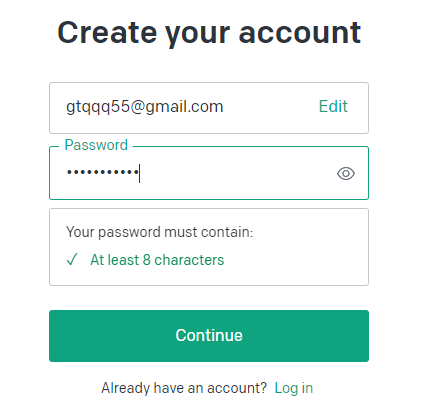Click the "@gmail.com" part of the email
Screen dimensions: 429x411
(x=177, y=107)
